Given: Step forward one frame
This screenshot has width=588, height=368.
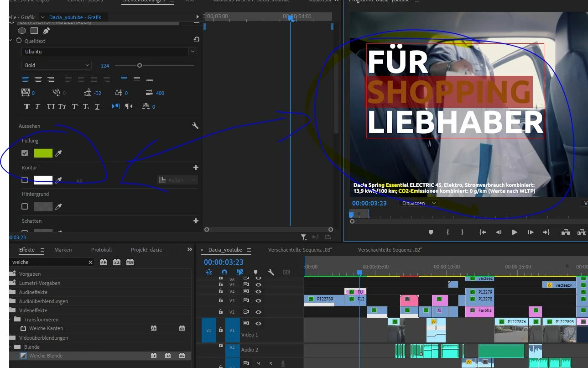Looking at the screenshot, I should point(531,232).
